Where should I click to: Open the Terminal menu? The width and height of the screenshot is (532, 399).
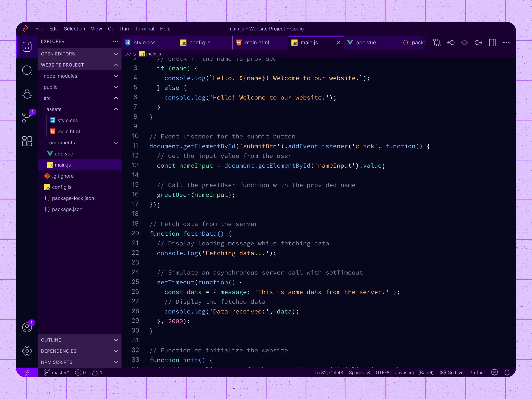click(144, 29)
